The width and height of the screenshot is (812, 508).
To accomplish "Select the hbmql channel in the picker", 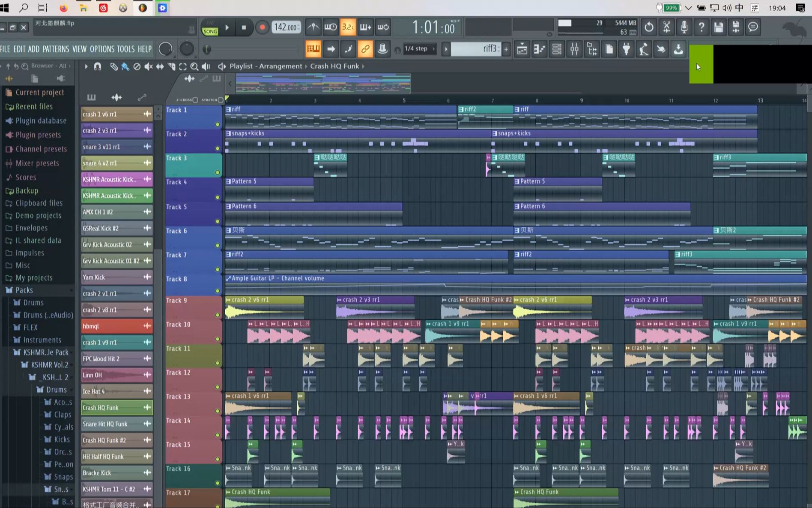I will 117,326.
